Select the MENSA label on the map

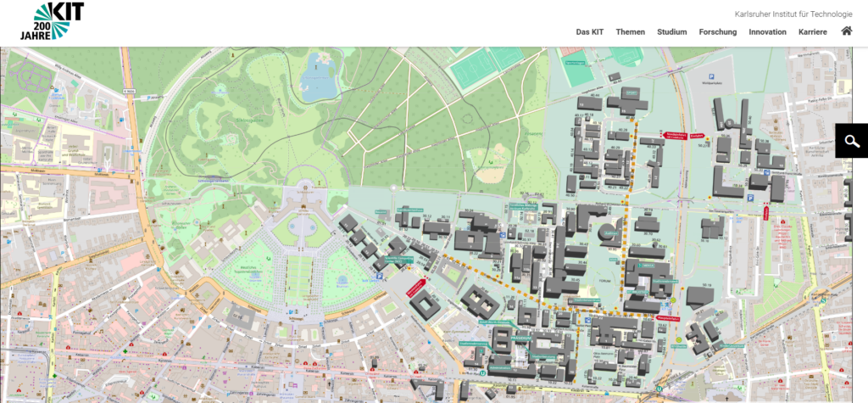pyautogui.click(x=647, y=266)
